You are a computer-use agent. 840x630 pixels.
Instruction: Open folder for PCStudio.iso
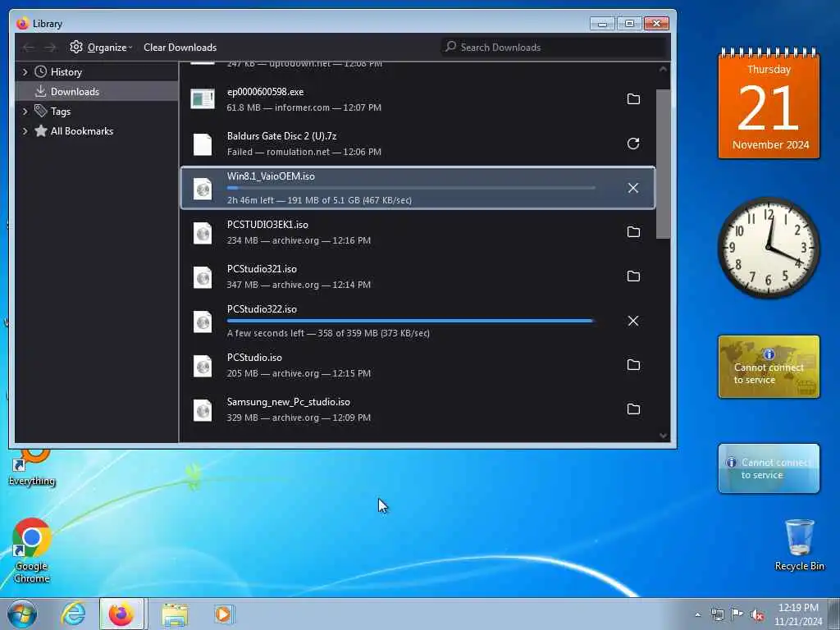click(633, 365)
